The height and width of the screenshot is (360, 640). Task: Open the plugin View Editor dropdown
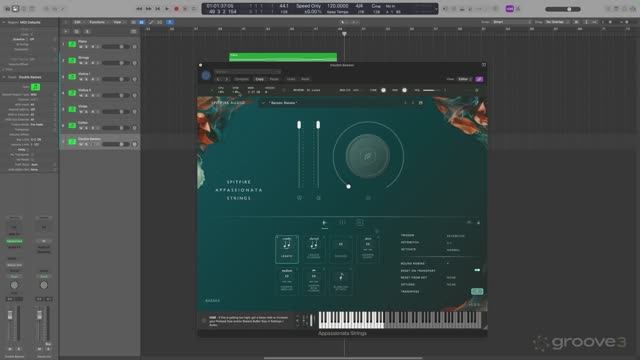click(464, 79)
